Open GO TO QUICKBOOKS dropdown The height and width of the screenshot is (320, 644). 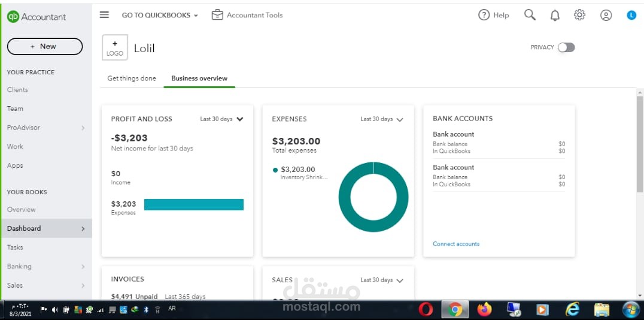click(160, 15)
